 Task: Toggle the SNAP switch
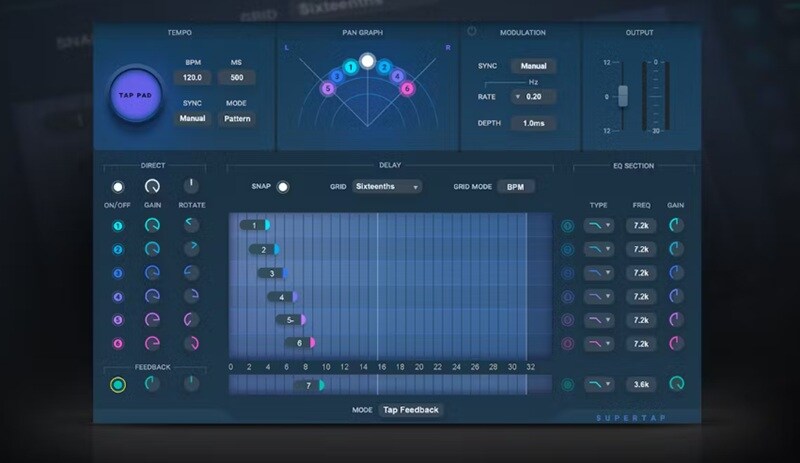[x=283, y=187]
